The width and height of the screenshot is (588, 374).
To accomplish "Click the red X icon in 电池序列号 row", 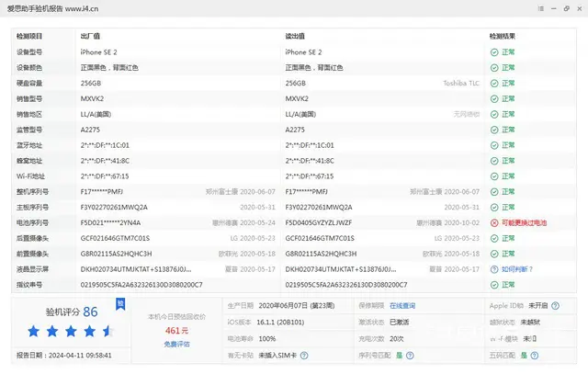I will click(494, 222).
